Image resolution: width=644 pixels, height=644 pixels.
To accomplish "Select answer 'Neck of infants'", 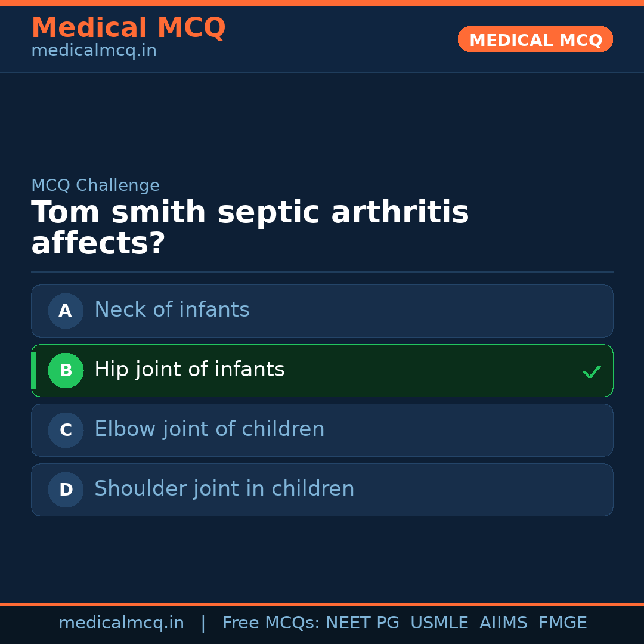I will 172,310.
